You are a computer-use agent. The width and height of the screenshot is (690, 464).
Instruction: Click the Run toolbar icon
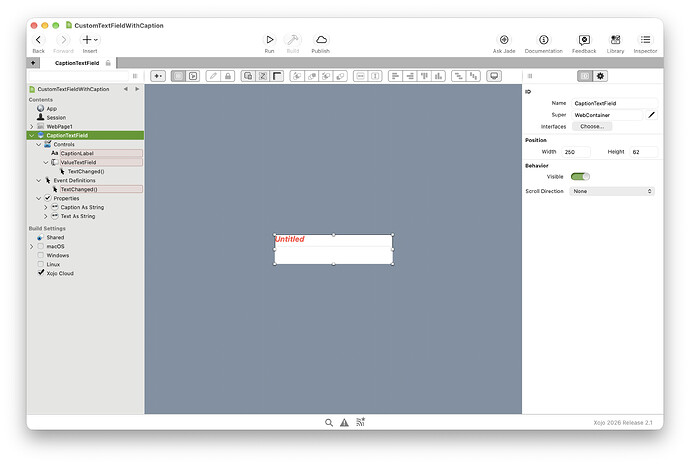pos(269,40)
